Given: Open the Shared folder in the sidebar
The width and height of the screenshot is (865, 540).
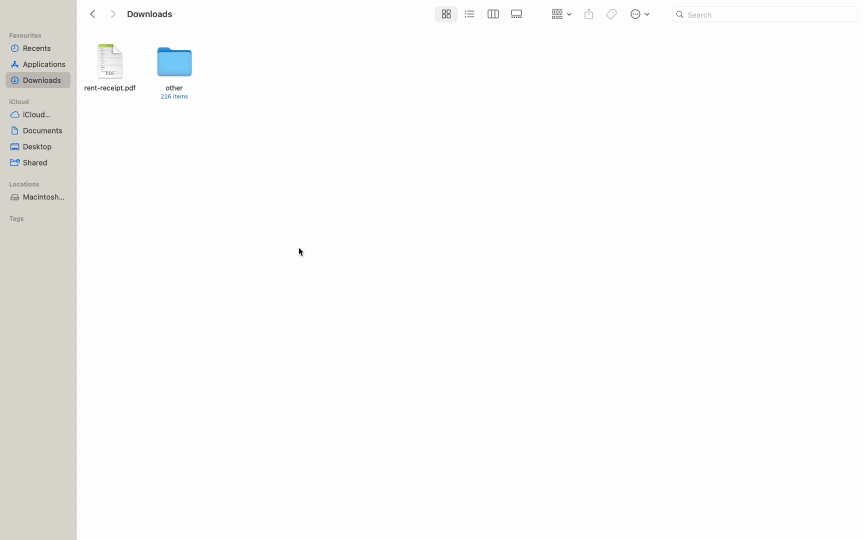Looking at the screenshot, I should coord(35,163).
